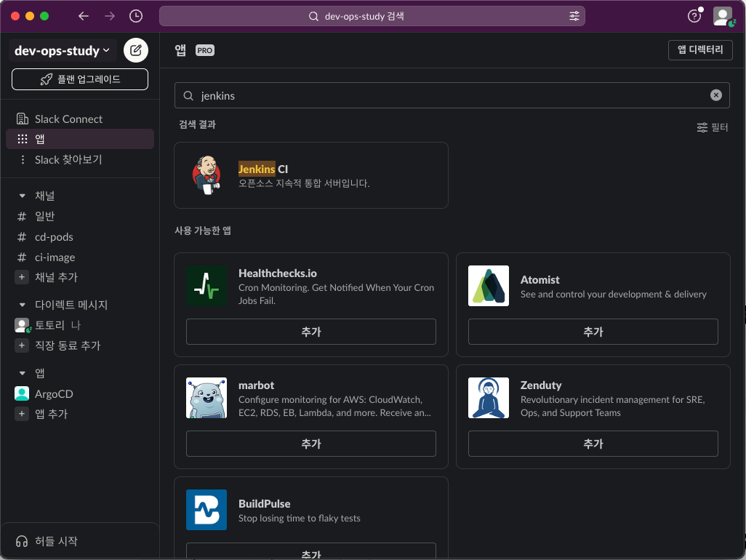Start a huddle with headphones icon

pos(22,541)
